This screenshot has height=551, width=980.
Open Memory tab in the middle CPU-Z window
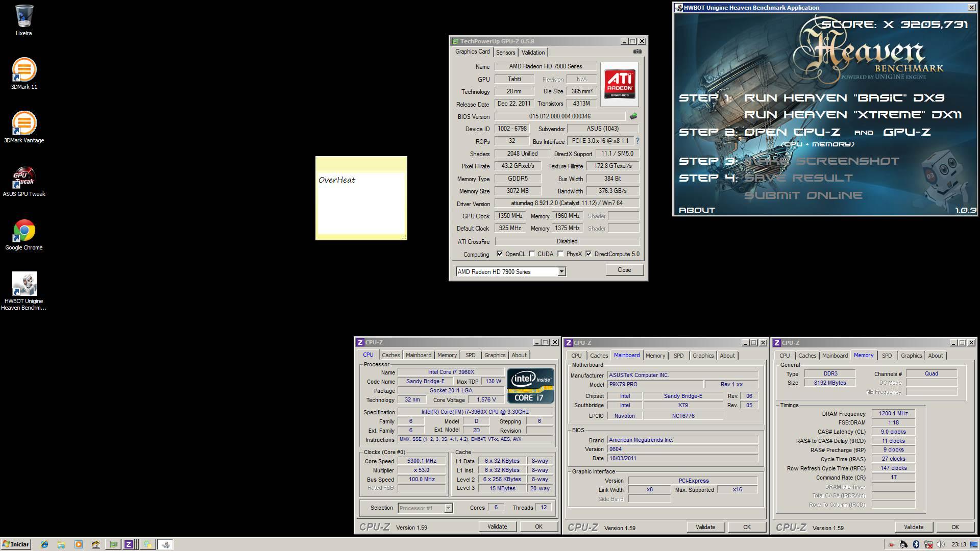coord(655,356)
